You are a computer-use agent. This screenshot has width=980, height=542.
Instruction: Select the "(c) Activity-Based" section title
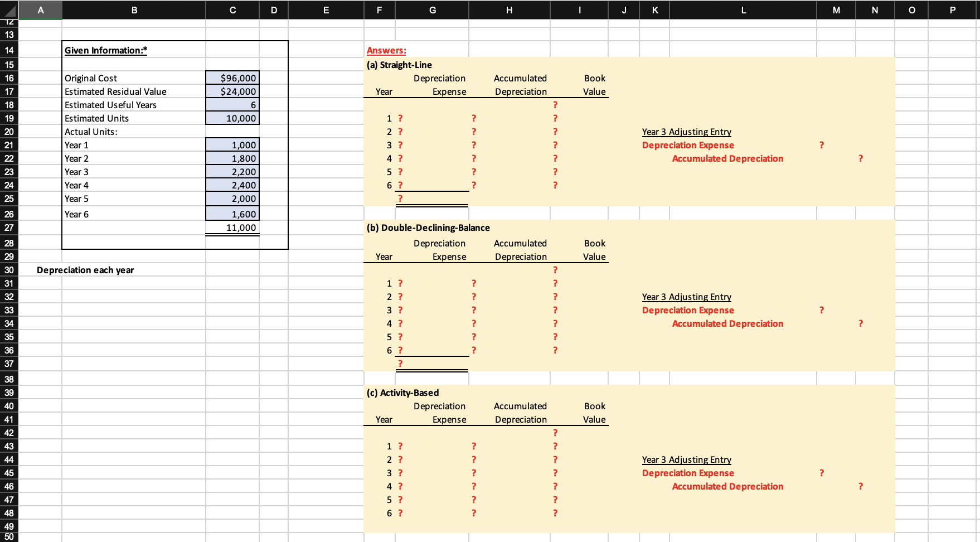(402, 393)
